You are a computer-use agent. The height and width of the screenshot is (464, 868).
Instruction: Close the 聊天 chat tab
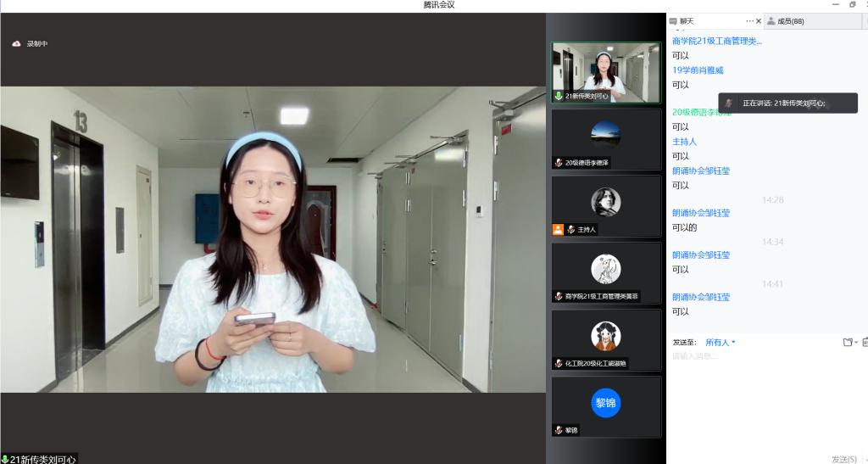click(x=759, y=21)
